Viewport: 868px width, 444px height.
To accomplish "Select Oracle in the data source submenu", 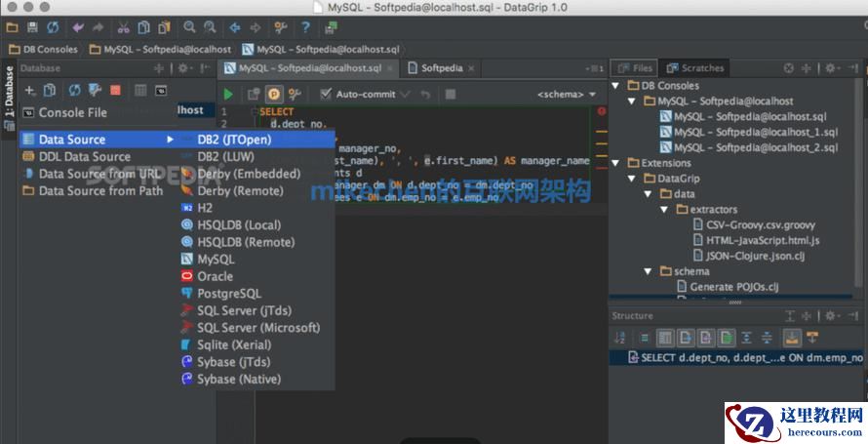I will click(x=256, y=276).
